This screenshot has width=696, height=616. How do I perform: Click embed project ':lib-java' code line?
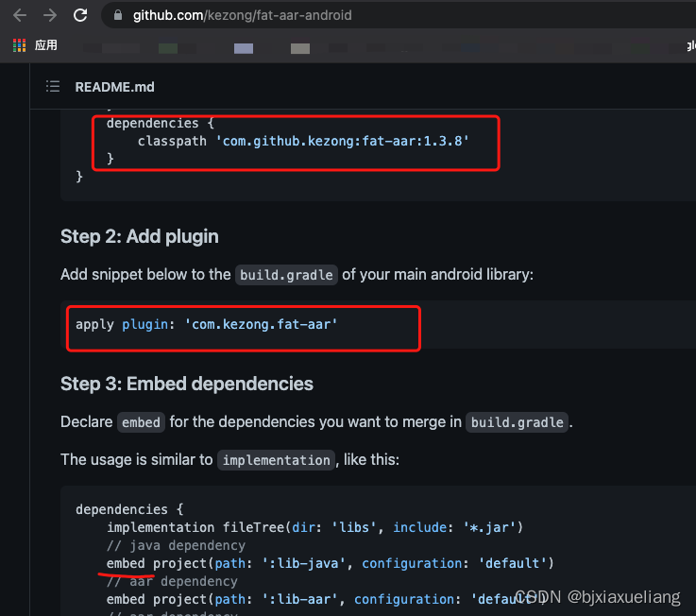(331, 564)
